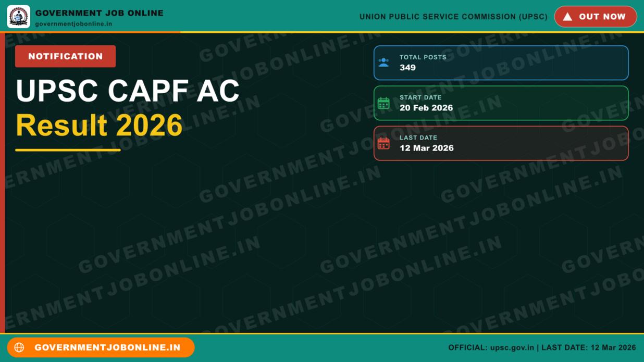Select the 349 posts value
The image size is (644, 362).
[407, 68]
